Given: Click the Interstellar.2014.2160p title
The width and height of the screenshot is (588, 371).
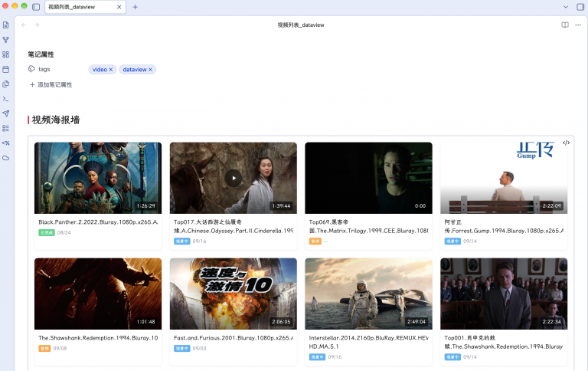Looking at the screenshot, I should click(368, 342).
